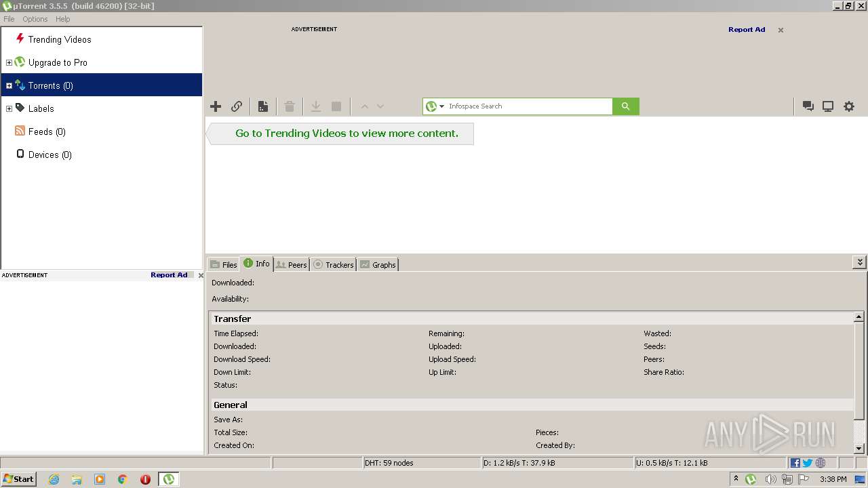Viewport: 868px width, 488px height.
Task: Switch to the Info tab
Action: coord(256,264)
